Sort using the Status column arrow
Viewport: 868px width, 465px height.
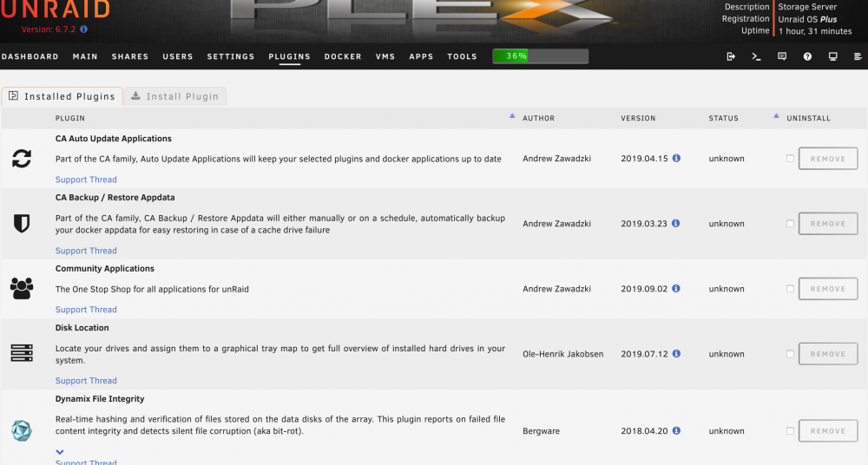(x=776, y=115)
